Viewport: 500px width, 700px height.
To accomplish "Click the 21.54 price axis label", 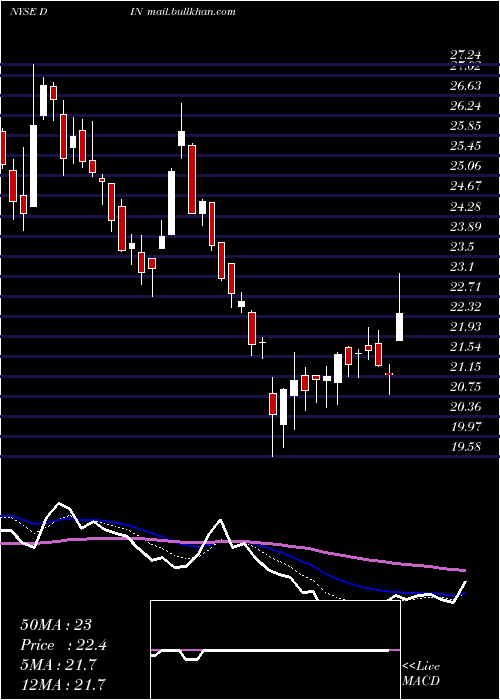I will click(465, 346).
